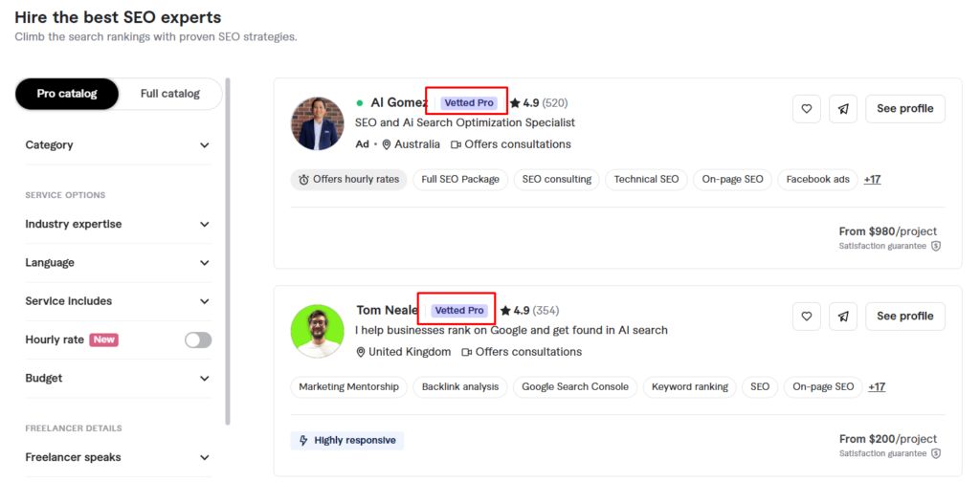Save Al Gomez with the heart icon
Image resolution: width=980 pixels, height=482 pixels.
[x=806, y=109]
